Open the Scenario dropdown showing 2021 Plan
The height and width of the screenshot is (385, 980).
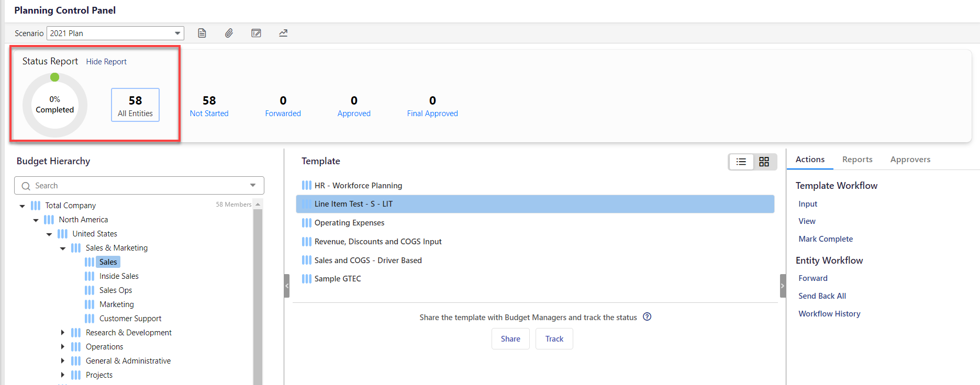point(115,33)
